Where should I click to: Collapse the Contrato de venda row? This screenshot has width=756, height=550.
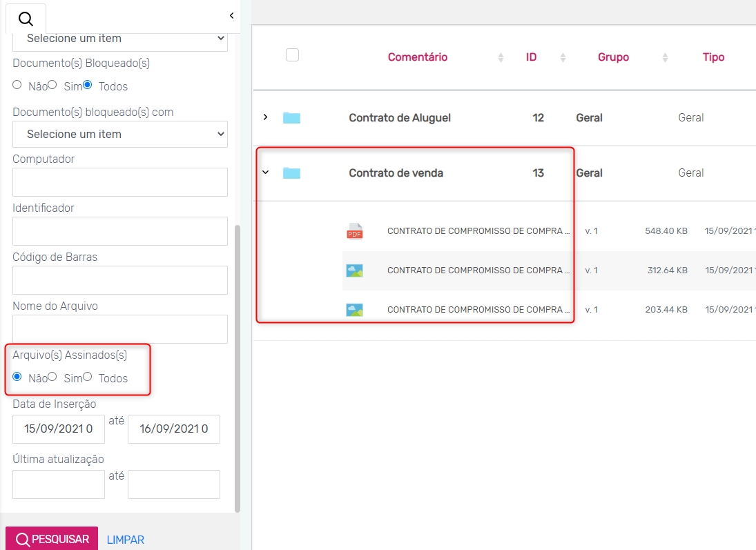[265, 173]
